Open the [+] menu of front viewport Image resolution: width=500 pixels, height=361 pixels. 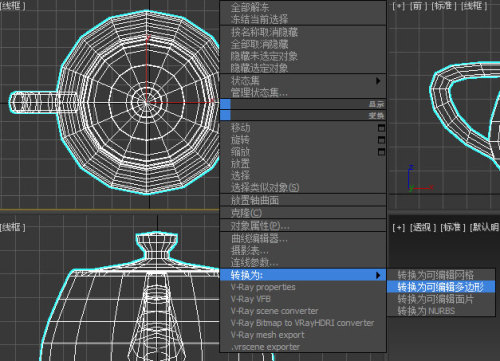[x=399, y=6]
